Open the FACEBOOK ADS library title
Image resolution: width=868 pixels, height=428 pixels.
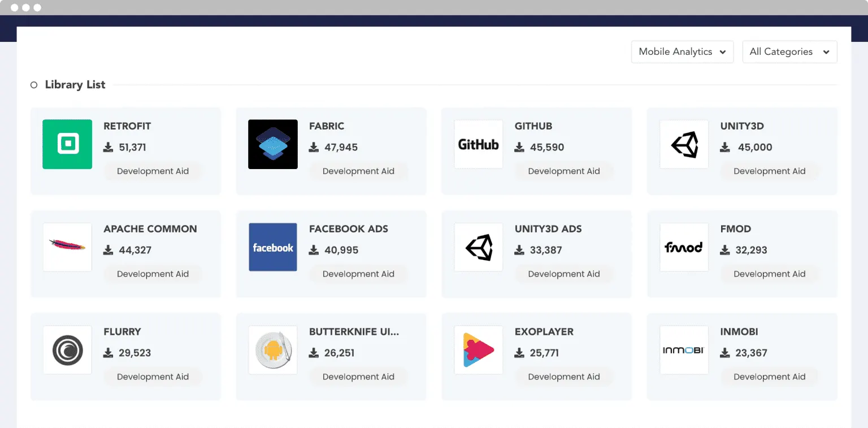(x=349, y=229)
